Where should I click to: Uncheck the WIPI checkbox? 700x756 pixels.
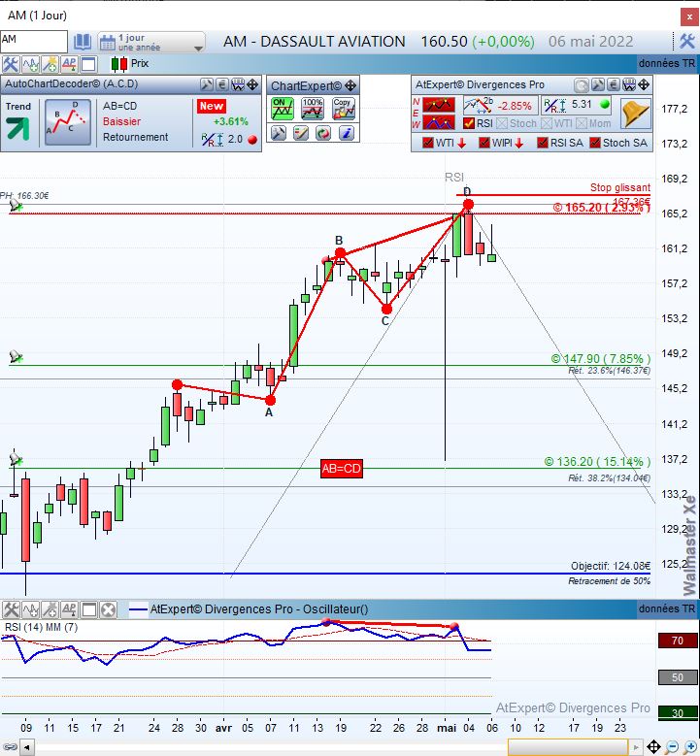coord(484,143)
